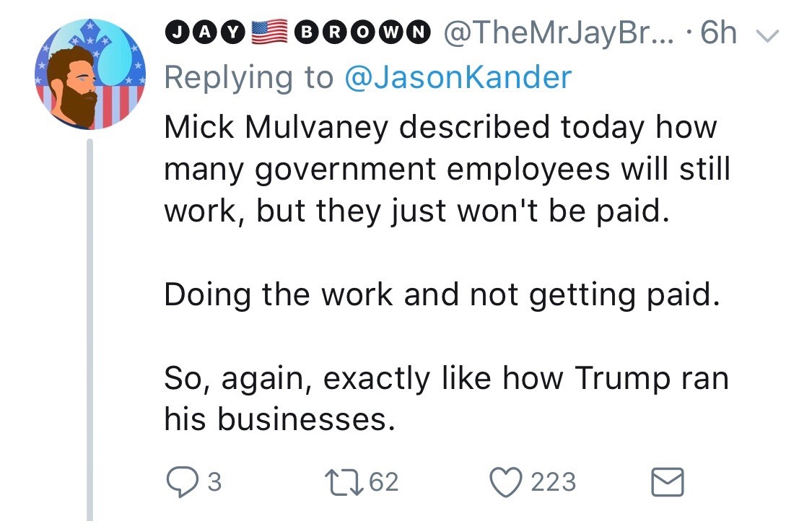
Task: Retweet this tweet using the arrows icon
Action: (340, 481)
